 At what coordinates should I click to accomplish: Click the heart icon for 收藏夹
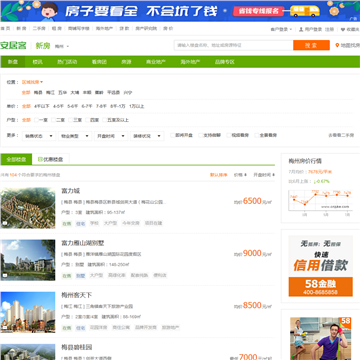pos(343,29)
